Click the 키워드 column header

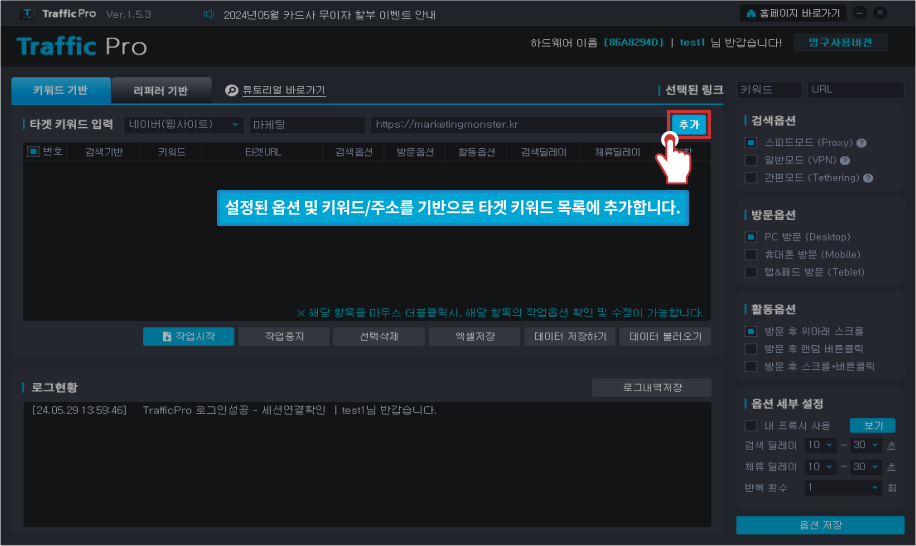pos(172,152)
